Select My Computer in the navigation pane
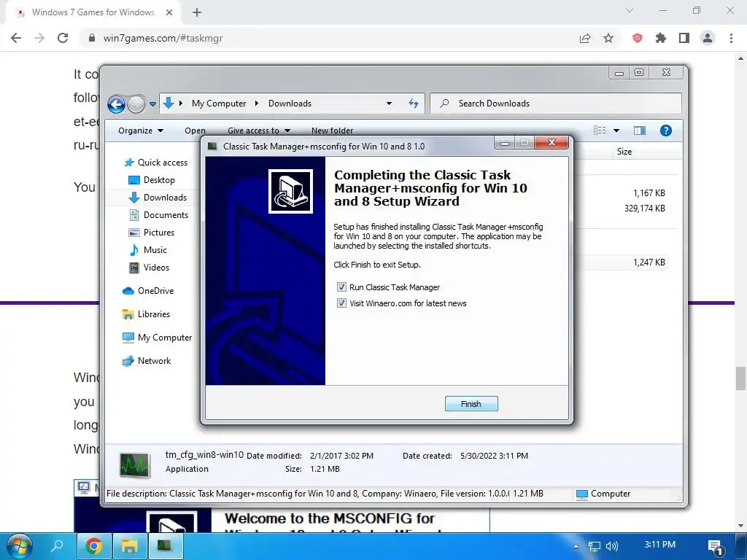Image resolution: width=747 pixels, height=560 pixels. tap(158, 338)
